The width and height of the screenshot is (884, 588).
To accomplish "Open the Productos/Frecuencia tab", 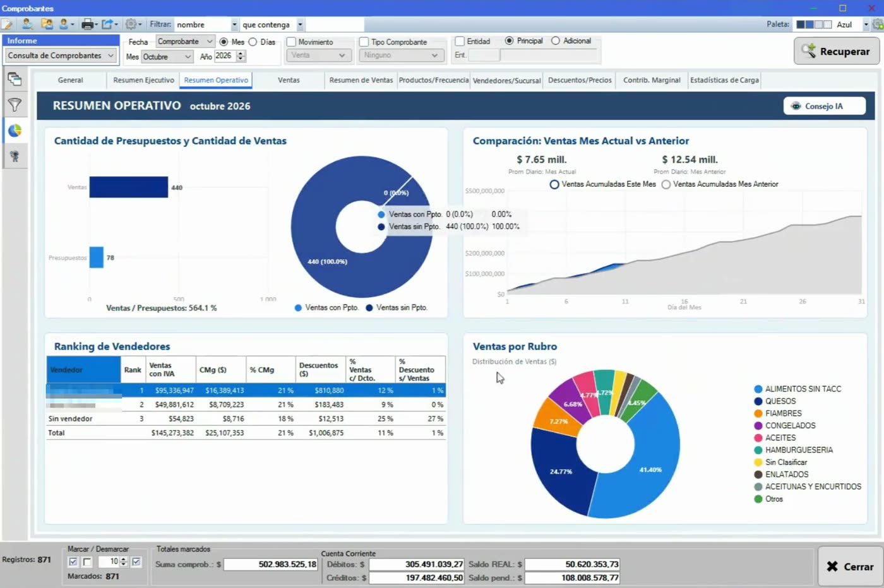I will point(434,80).
